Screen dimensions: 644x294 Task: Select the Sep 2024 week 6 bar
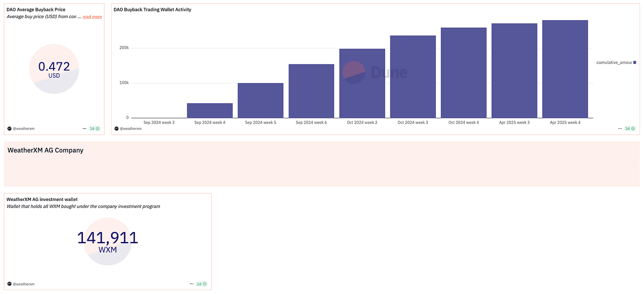point(311,91)
